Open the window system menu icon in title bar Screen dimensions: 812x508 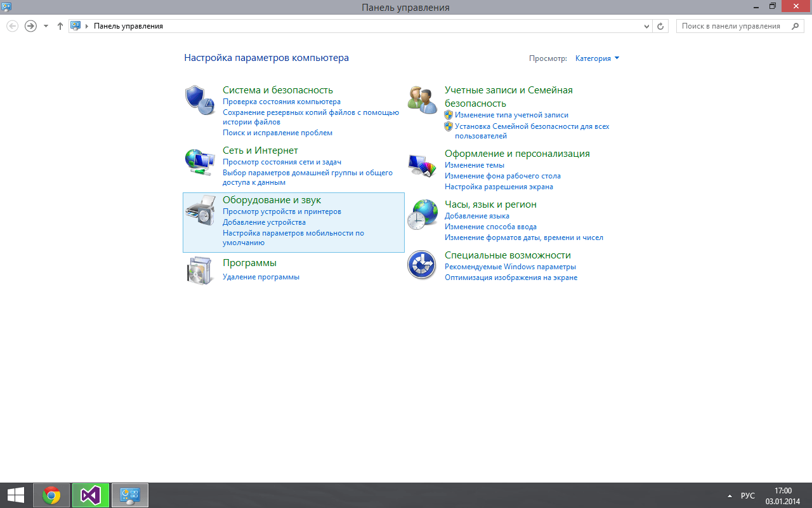(6, 6)
